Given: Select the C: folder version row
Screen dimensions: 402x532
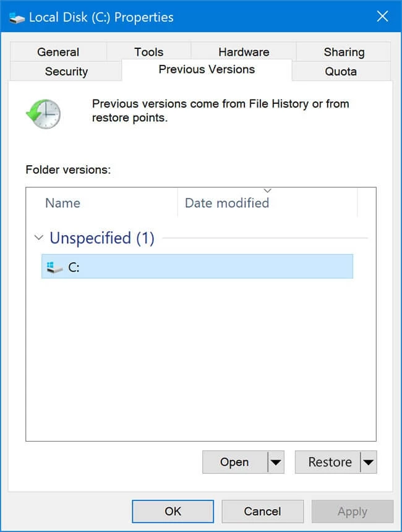Looking at the screenshot, I should (197, 267).
